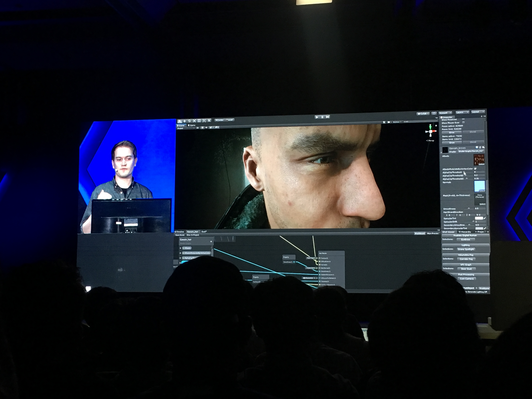Viewport: 532px width, 399px height.
Task: Toggle scene lighting lightbulb icon
Action: tap(202, 127)
